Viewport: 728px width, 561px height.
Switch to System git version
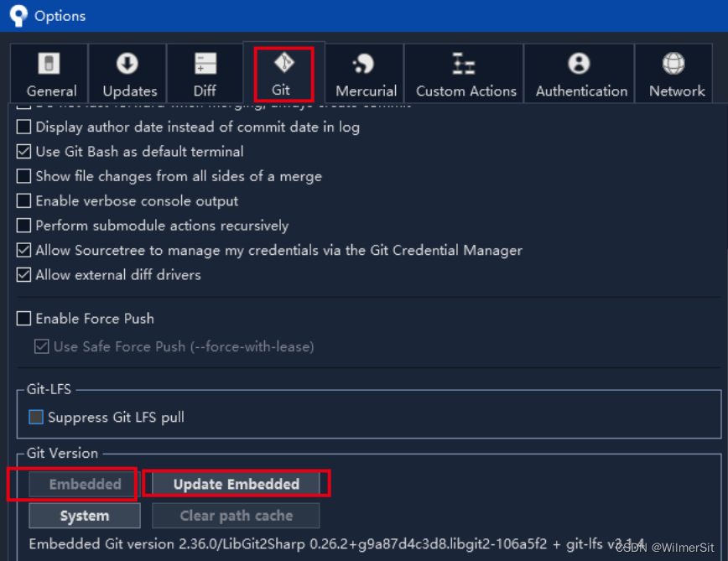pyautogui.click(x=85, y=516)
